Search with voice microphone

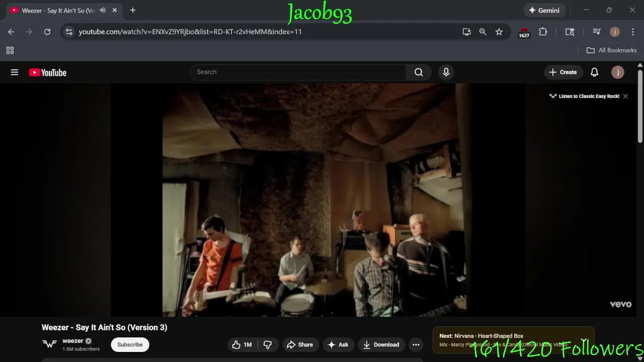point(446,72)
